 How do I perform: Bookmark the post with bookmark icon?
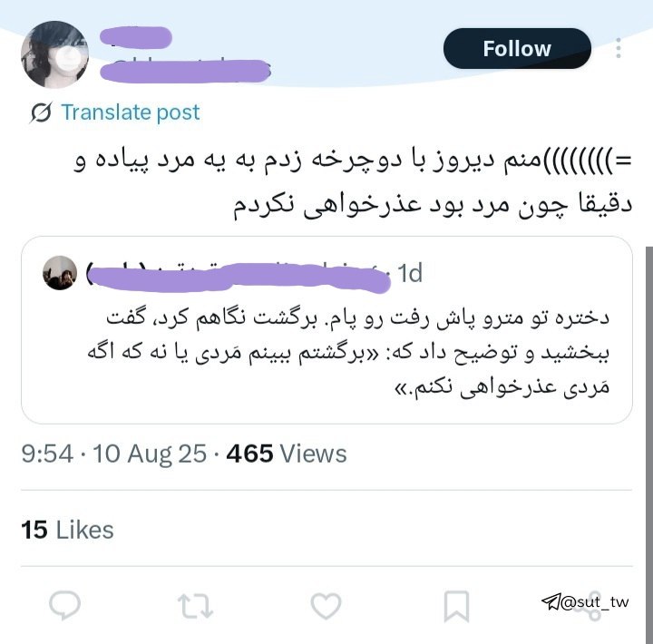(x=456, y=606)
